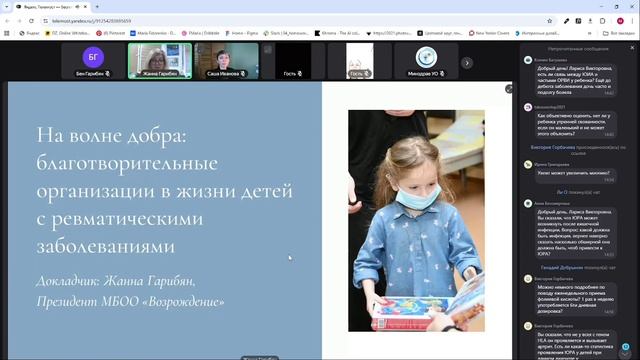The width and height of the screenshot is (640, 360).
Task: Open the tab search dropdown arrow
Action: tap(7, 7)
